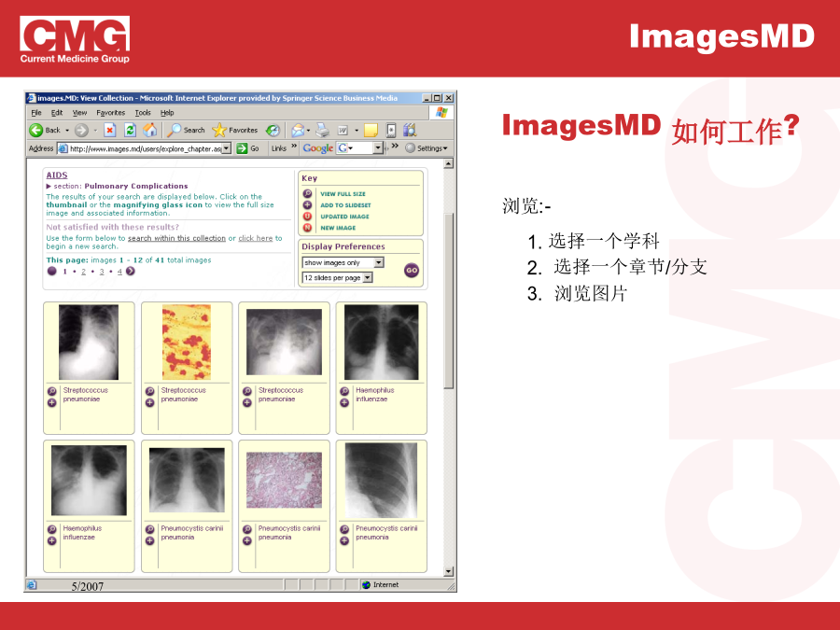Refresh the page using the toolbar icon
This screenshot has height=630, width=840.
[130, 130]
